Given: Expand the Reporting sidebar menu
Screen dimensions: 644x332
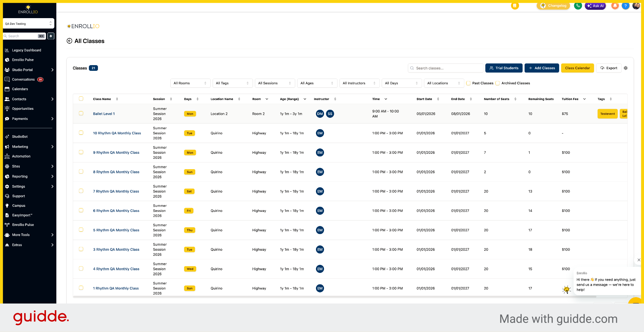Looking at the screenshot, I should click(29, 177).
